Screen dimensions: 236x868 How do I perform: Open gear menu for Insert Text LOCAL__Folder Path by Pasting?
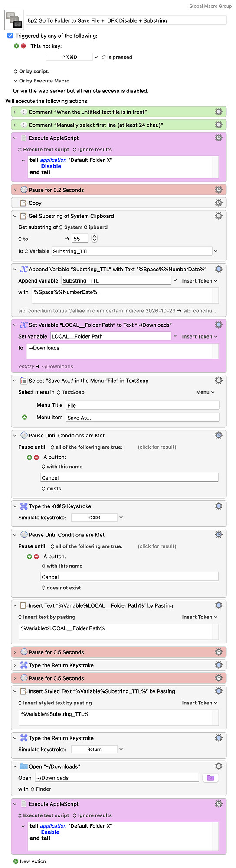click(219, 605)
